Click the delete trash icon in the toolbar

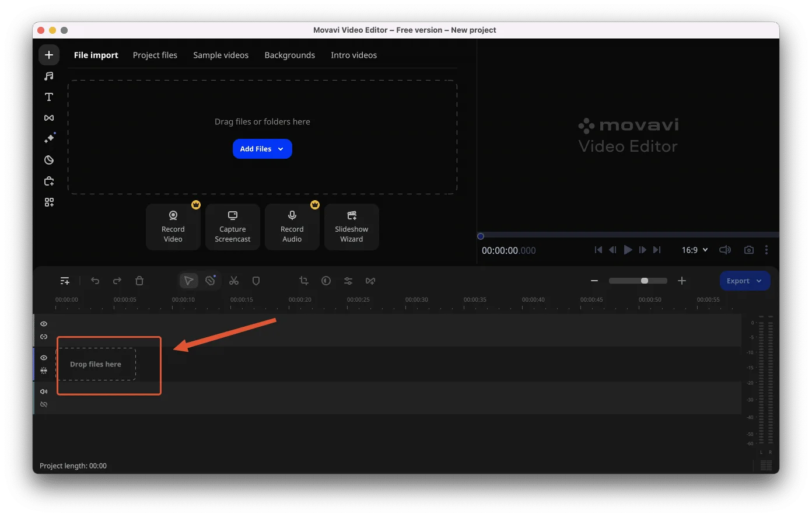point(139,281)
